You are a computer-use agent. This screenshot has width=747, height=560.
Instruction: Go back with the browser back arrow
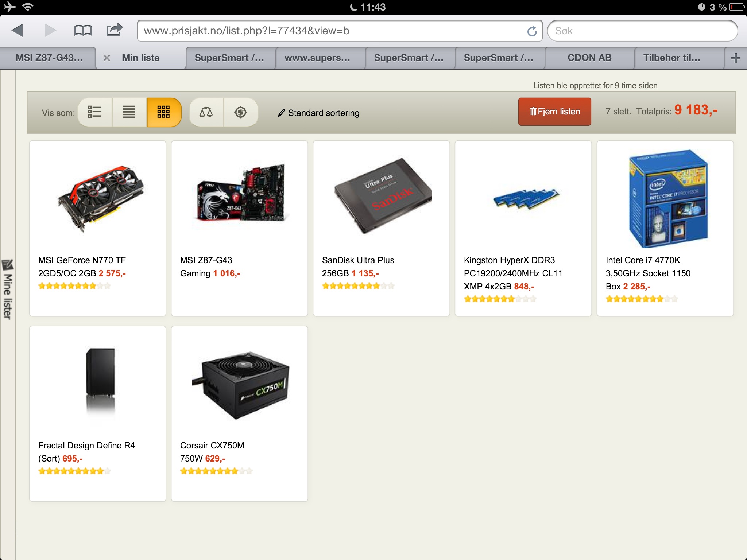click(18, 30)
